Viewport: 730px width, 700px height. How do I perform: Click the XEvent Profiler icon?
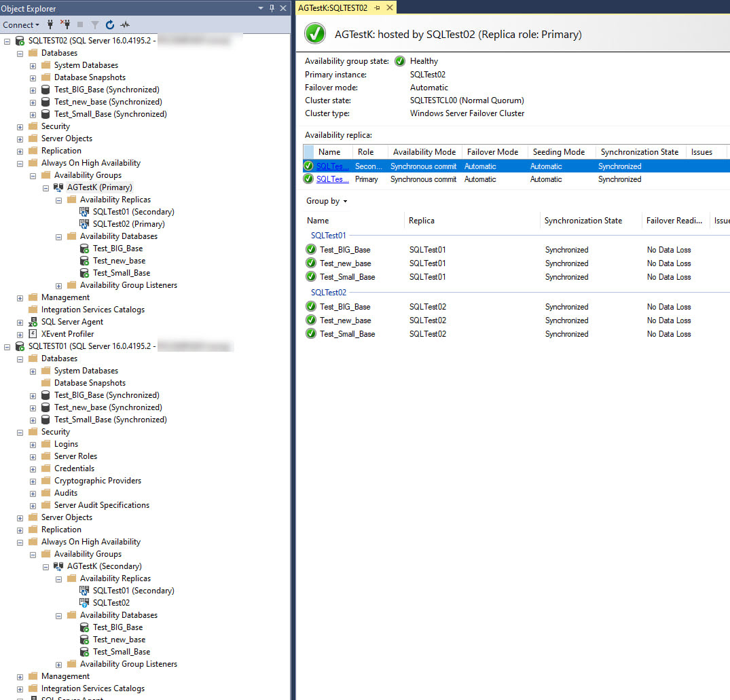(33, 334)
